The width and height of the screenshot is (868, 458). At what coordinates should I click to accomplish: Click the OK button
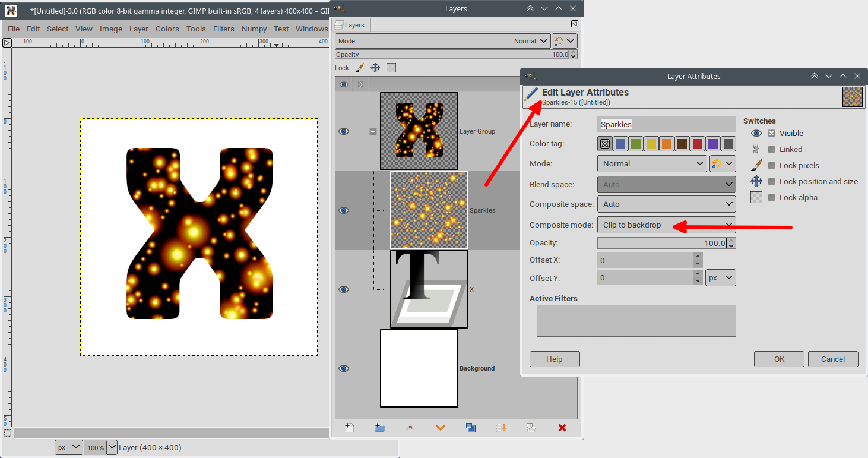(x=779, y=359)
